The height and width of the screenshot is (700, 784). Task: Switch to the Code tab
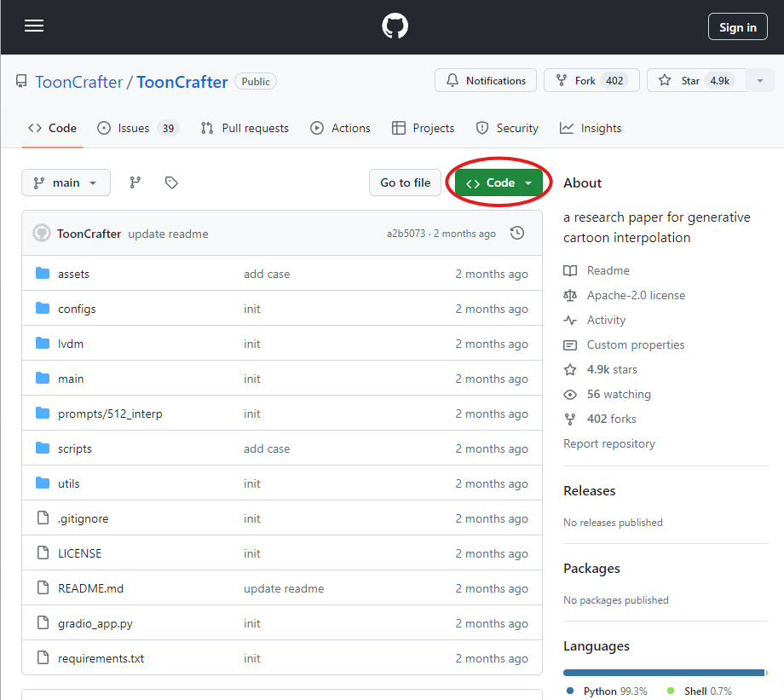click(x=53, y=129)
